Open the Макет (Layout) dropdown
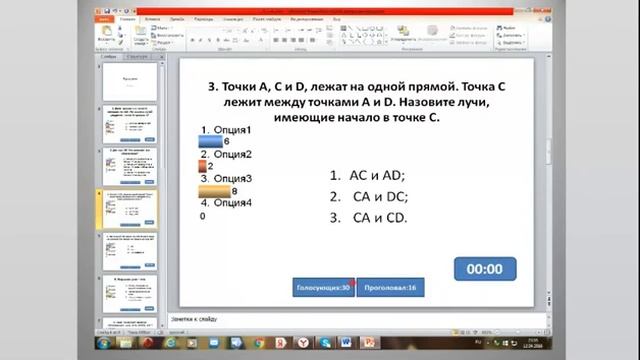This screenshot has height=360, width=640. pos(161,28)
